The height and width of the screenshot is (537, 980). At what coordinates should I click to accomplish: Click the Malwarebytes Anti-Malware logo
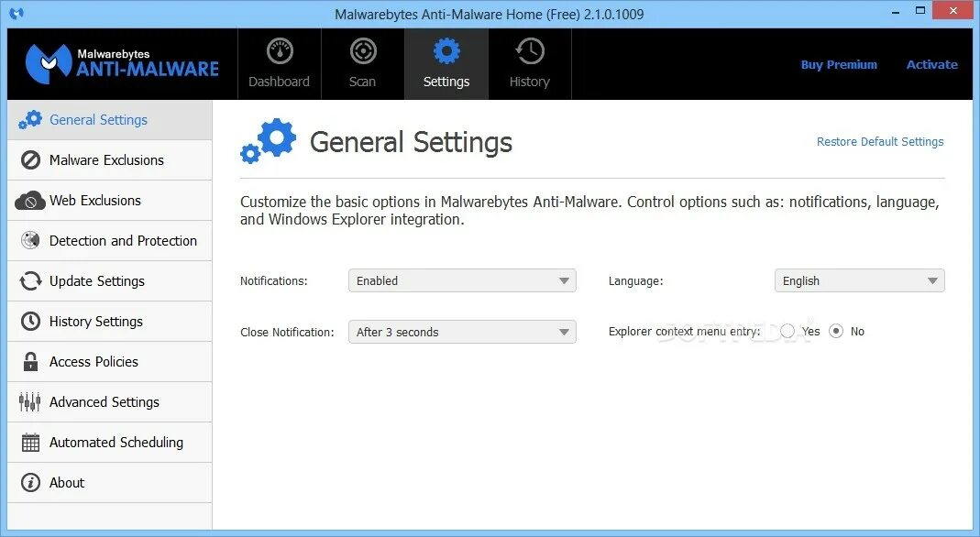[122, 64]
